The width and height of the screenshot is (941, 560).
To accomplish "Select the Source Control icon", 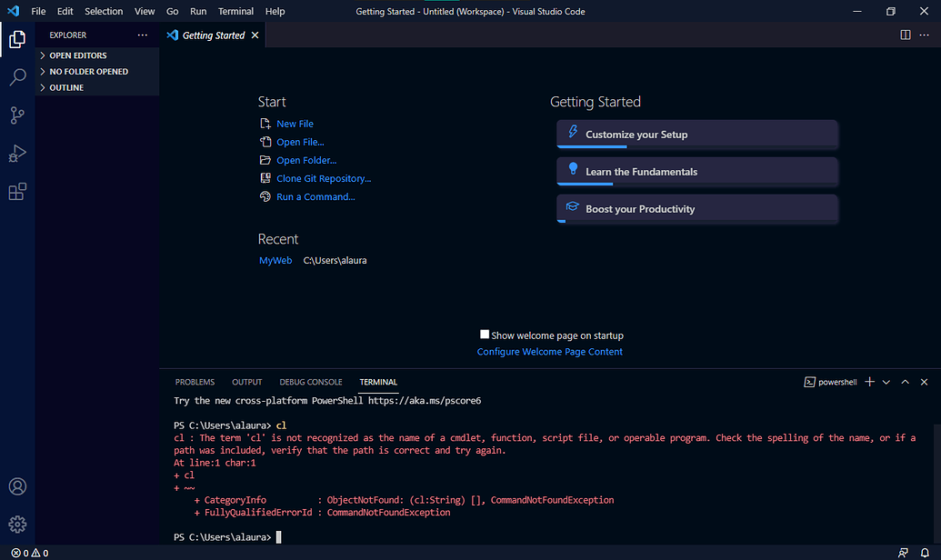I will 17,115.
